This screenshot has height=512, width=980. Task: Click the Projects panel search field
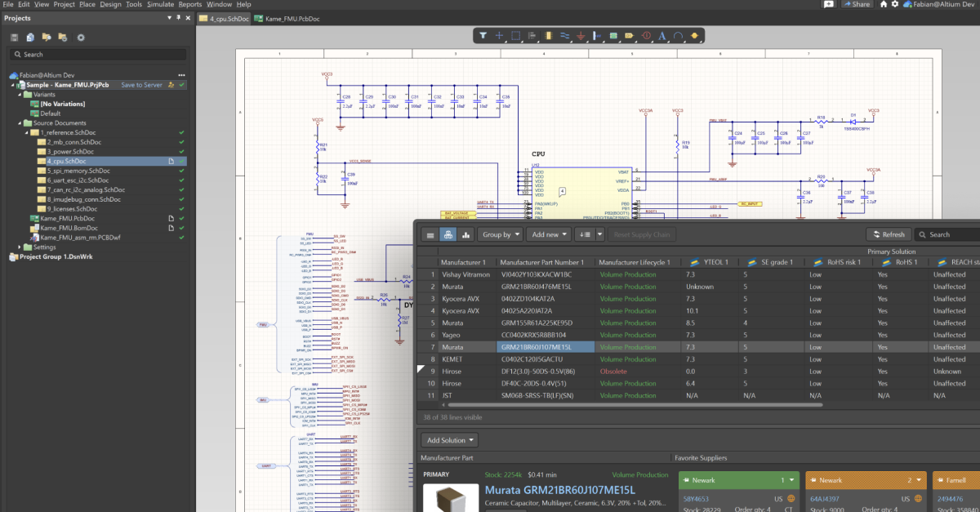[98, 55]
